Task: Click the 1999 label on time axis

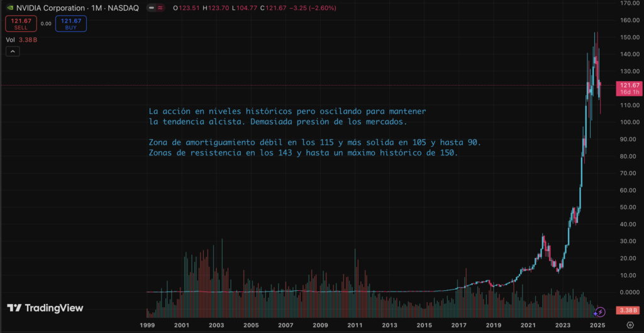Action: click(147, 325)
